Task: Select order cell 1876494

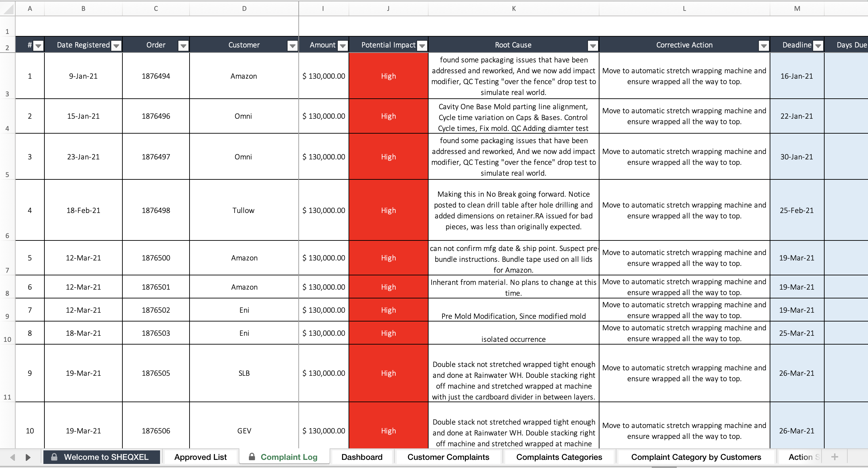Action: (156, 76)
